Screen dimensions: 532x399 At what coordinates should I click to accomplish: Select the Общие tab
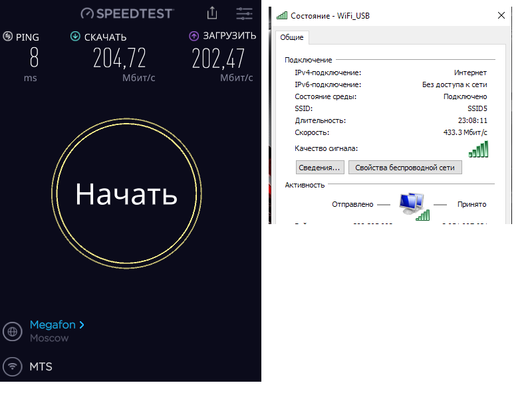[x=291, y=38]
